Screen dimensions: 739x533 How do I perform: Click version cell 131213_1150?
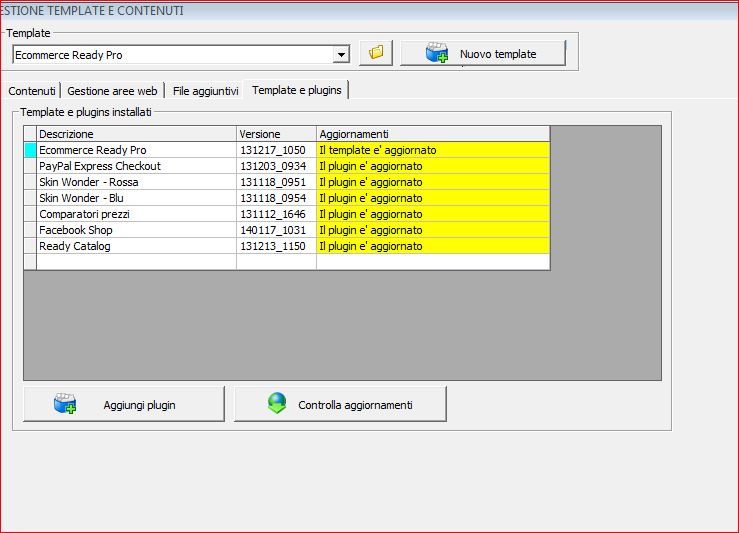[x=276, y=246]
